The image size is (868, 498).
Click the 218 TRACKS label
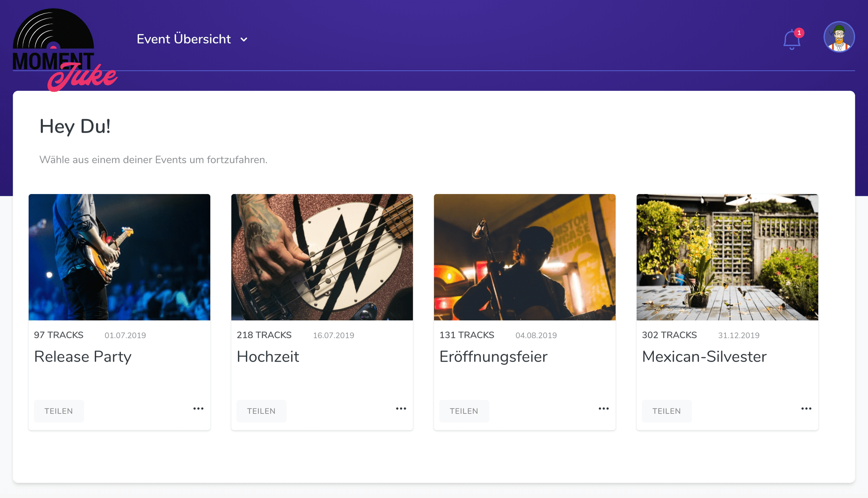tap(264, 335)
